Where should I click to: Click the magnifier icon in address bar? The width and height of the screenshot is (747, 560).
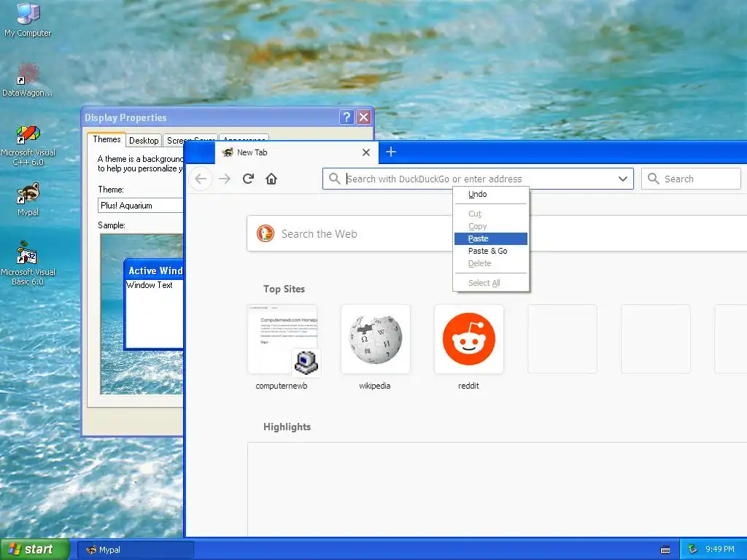point(334,179)
